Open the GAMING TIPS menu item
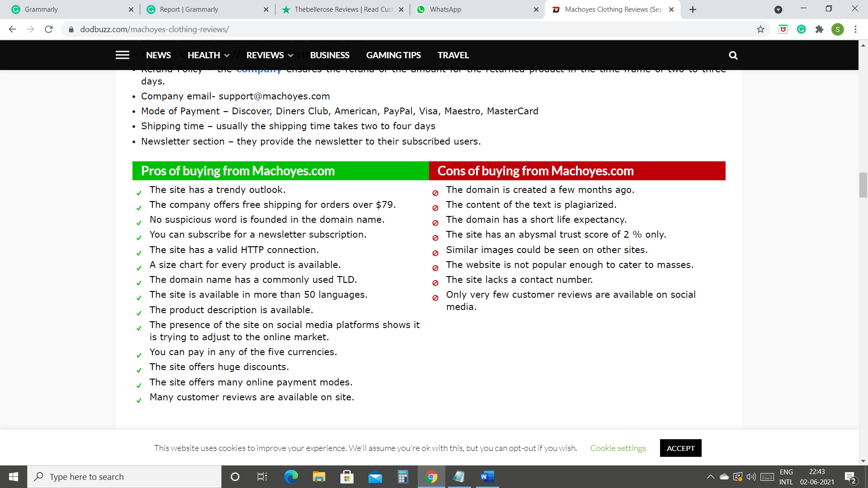This screenshot has height=488, width=868. point(393,55)
